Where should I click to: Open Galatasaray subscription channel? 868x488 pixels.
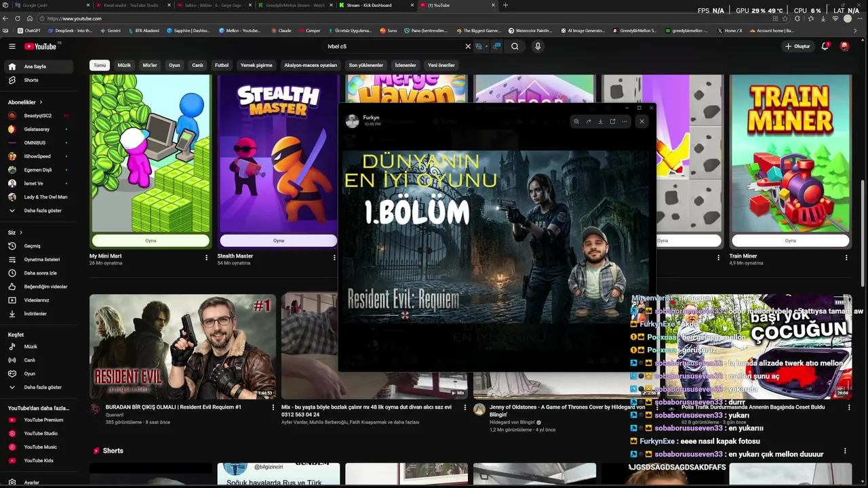pos(39,129)
